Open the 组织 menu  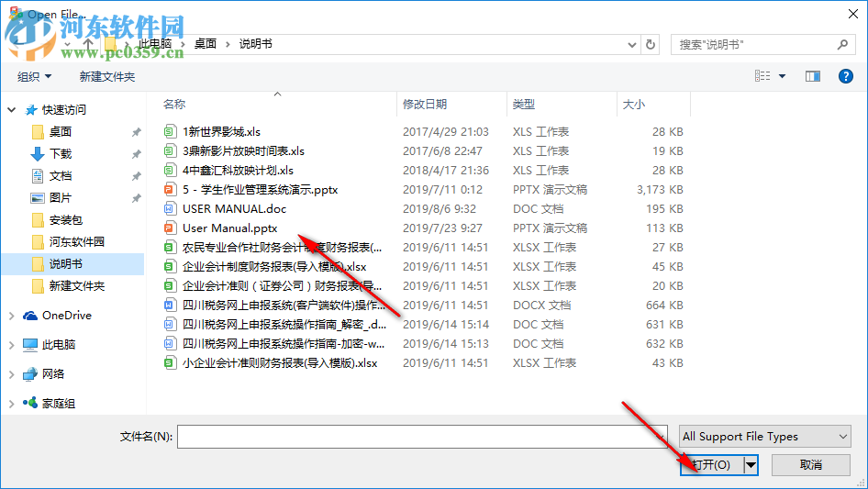coord(34,76)
